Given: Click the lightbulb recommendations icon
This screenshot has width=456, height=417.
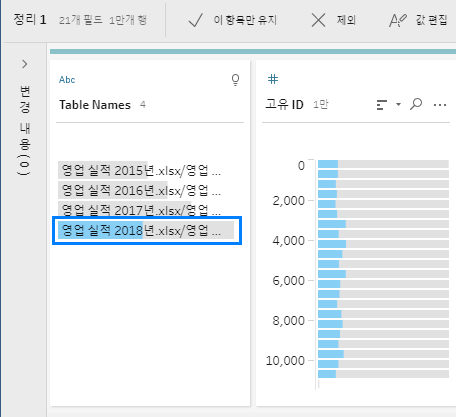Looking at the screenshot, I should [235, 80].
